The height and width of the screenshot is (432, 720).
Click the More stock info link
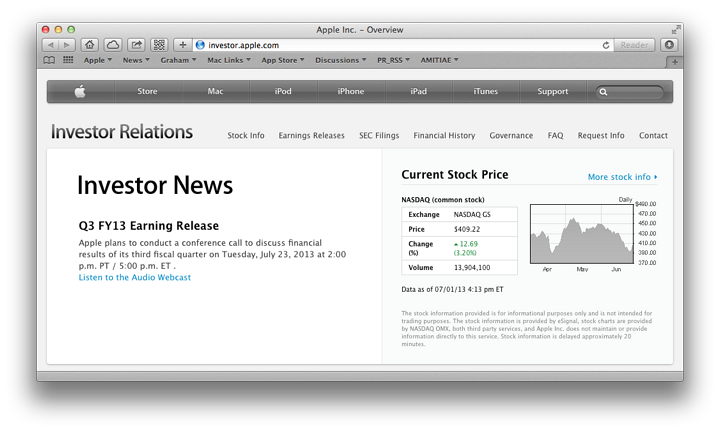[x=622, y=177]
